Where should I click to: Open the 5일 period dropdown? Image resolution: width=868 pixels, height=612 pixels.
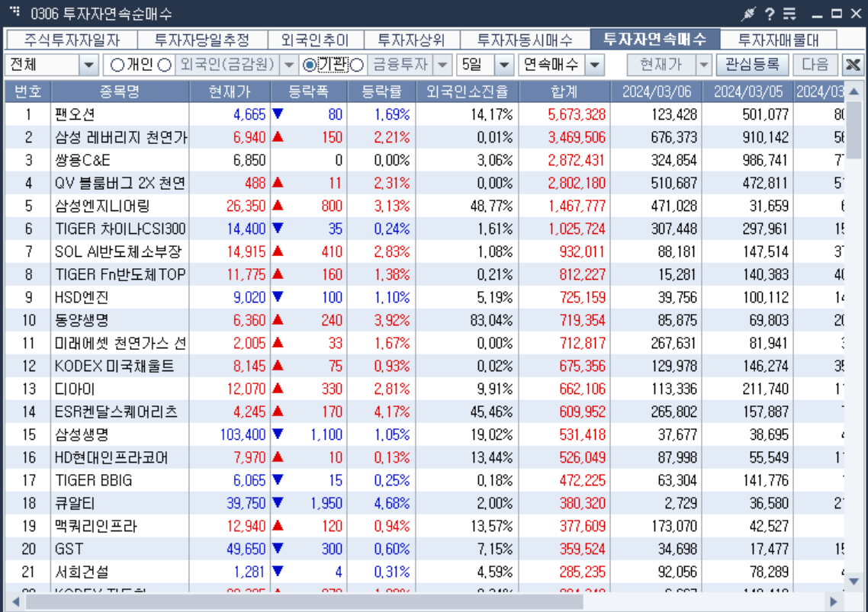tap(503, 66)
